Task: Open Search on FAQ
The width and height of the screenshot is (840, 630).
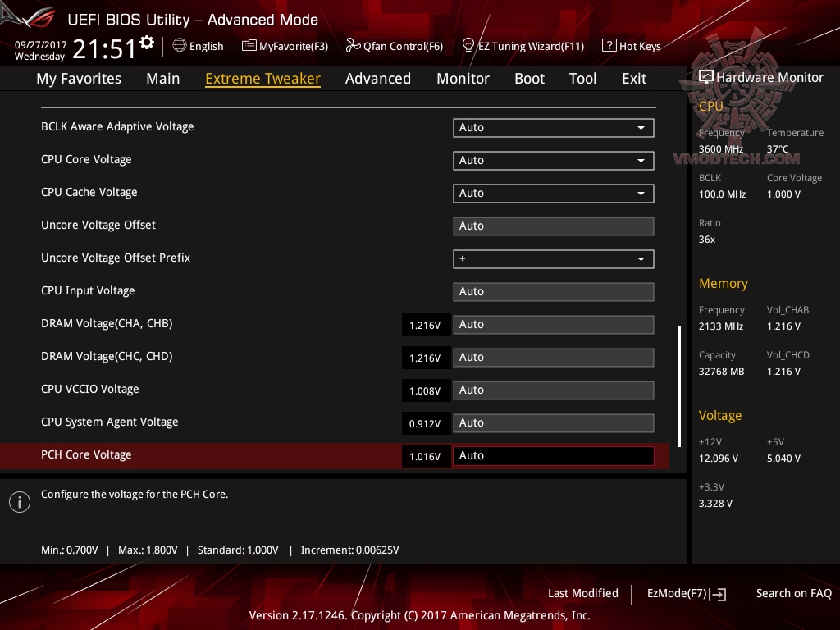Action: (793, 593)
